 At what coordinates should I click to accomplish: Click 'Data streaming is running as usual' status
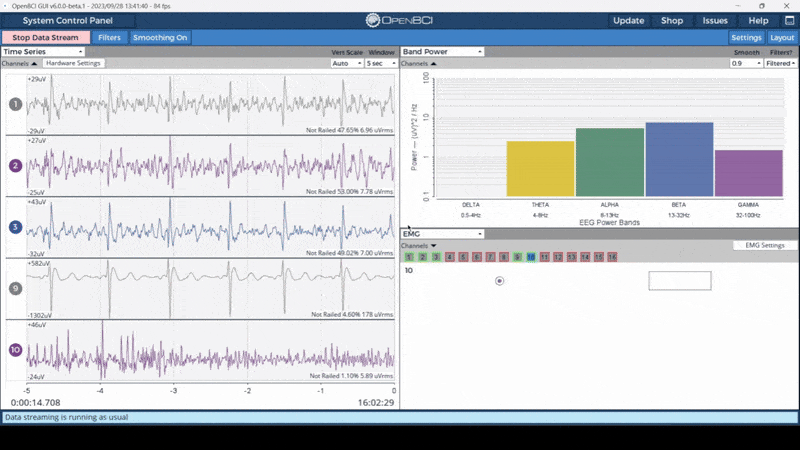(66, 417)
